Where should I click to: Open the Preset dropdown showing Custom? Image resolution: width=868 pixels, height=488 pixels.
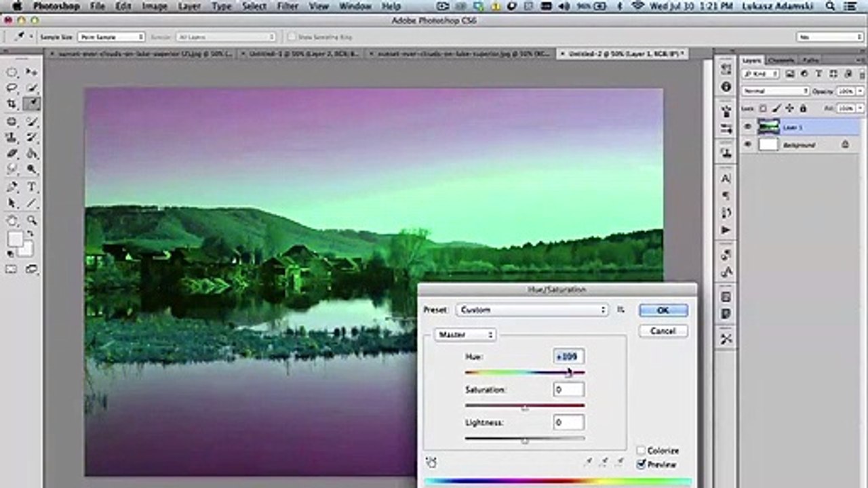532,310
